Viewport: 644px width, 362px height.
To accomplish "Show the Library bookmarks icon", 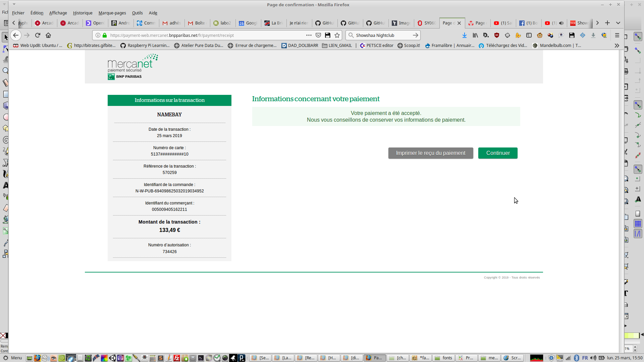I will tap(475, 35).
